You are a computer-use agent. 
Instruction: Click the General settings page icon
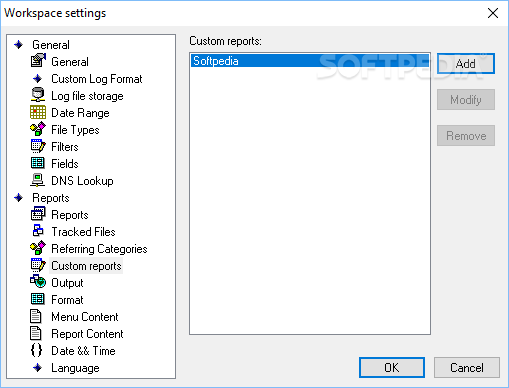coord(38,61)
